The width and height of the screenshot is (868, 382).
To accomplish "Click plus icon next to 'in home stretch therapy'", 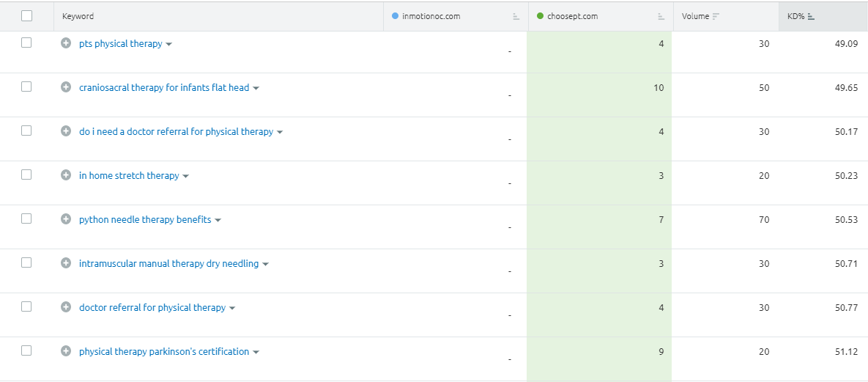I will tap(66, 175).
